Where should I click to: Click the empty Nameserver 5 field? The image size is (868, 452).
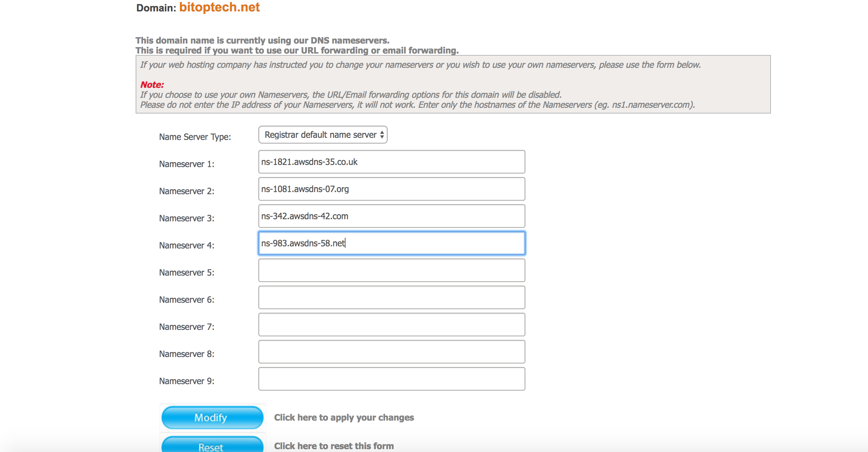(392, 270)
